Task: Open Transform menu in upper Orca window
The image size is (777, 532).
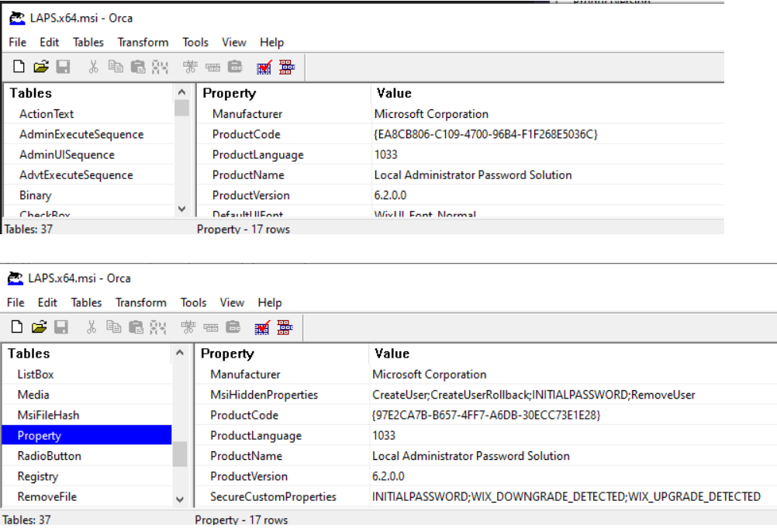Action: pyautogui.click(x=143, y=42)
